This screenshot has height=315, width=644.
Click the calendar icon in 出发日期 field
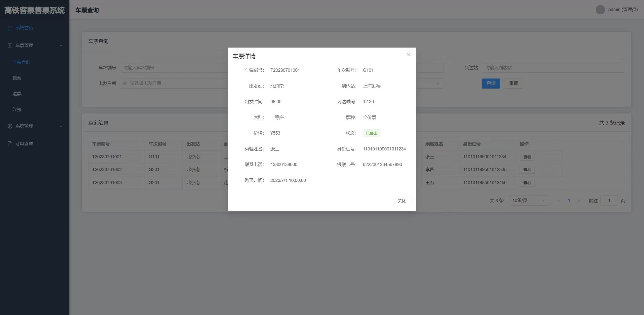pos(125,84)
